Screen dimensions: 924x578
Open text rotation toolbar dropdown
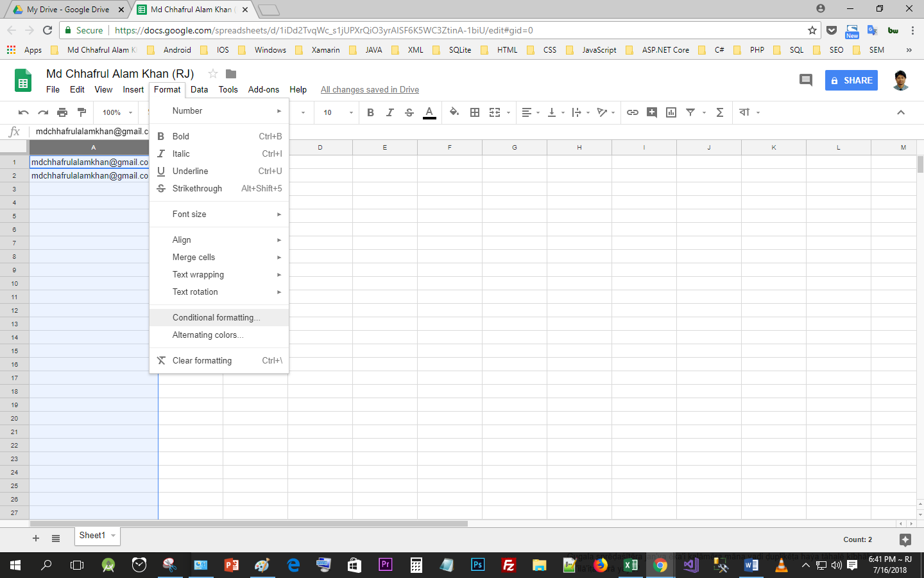(x=606, y=112)
